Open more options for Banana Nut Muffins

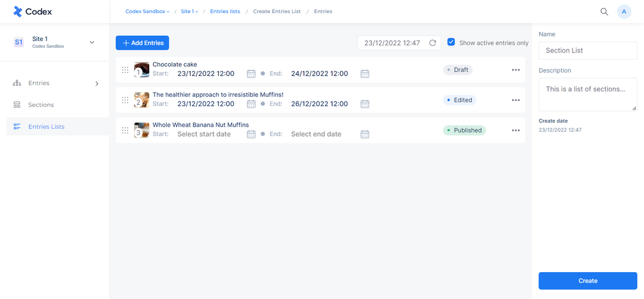click(x=516, y=130)
